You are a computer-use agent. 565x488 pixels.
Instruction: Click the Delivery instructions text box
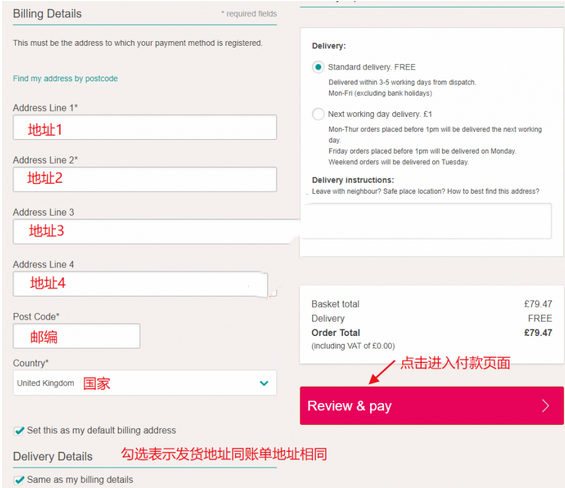click(427, 221)
